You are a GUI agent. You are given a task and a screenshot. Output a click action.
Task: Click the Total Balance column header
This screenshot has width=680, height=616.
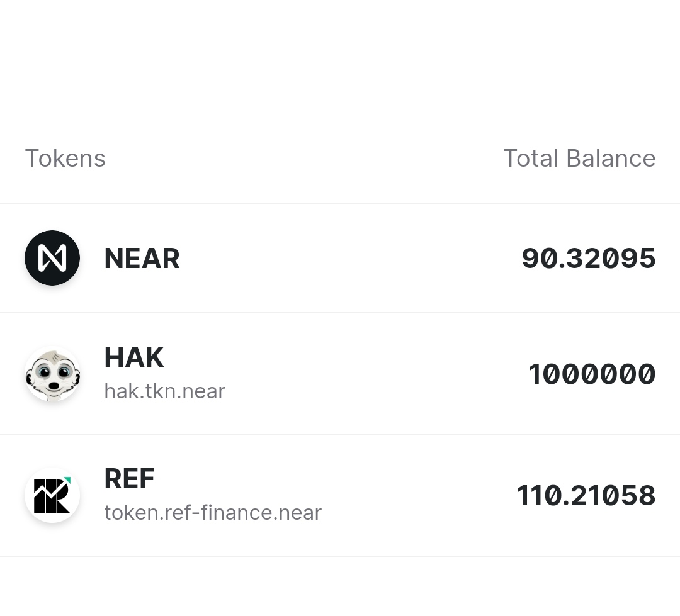tap(579, 159)
